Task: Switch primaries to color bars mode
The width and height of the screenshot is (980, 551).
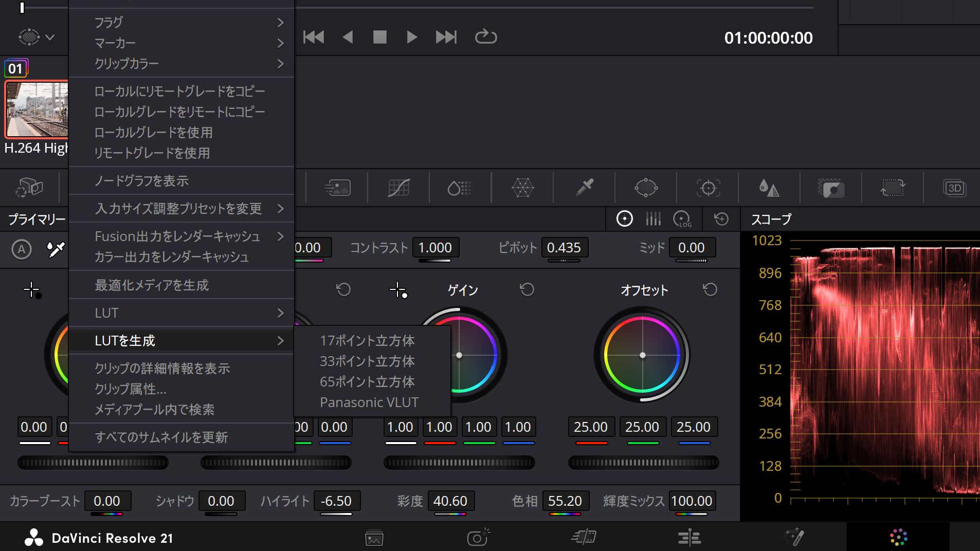Action: pos(654,219)
